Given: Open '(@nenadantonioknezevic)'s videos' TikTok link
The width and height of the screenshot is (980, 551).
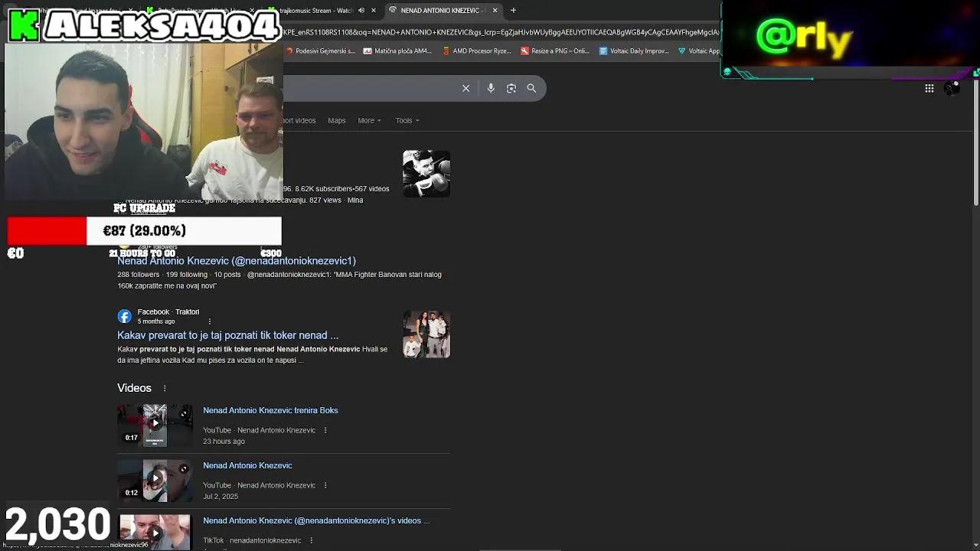Looking at the screenshot, I should tap(316, 520).
